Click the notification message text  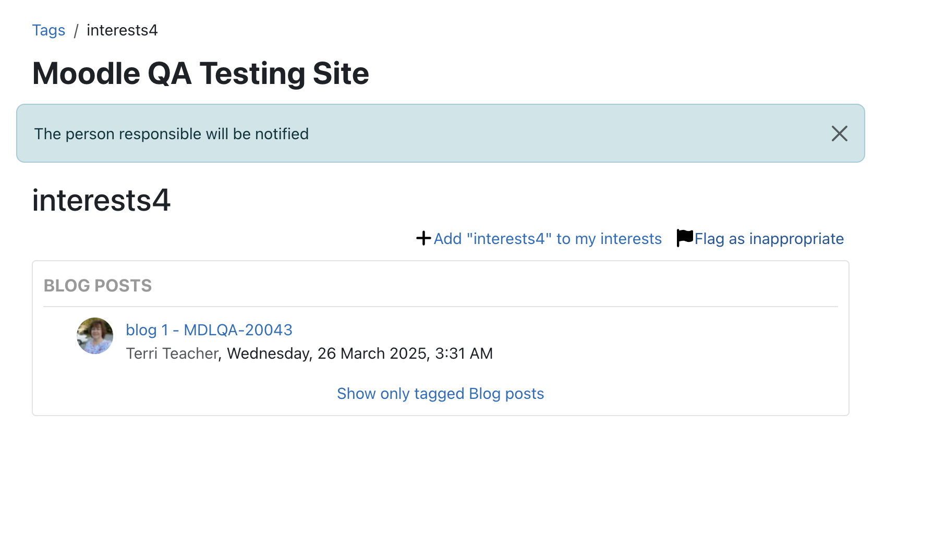(172, 134)
